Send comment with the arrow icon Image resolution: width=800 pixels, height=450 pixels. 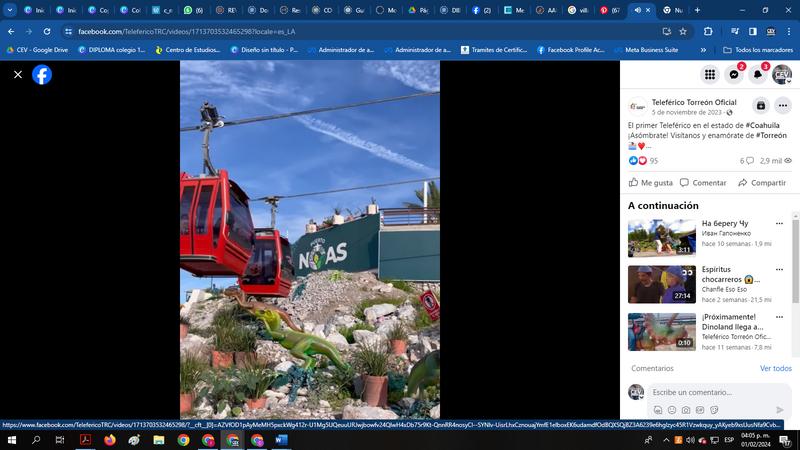point(780,410)
